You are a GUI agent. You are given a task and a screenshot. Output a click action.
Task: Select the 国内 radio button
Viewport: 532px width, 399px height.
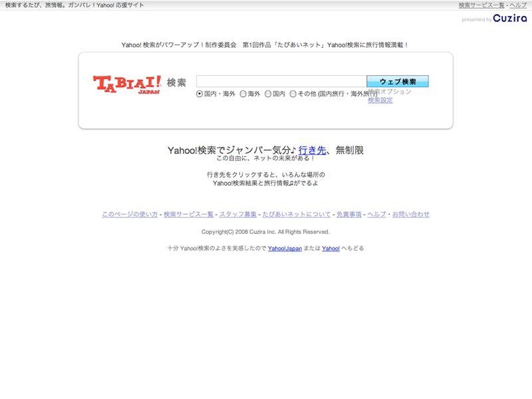click(268, 94)
